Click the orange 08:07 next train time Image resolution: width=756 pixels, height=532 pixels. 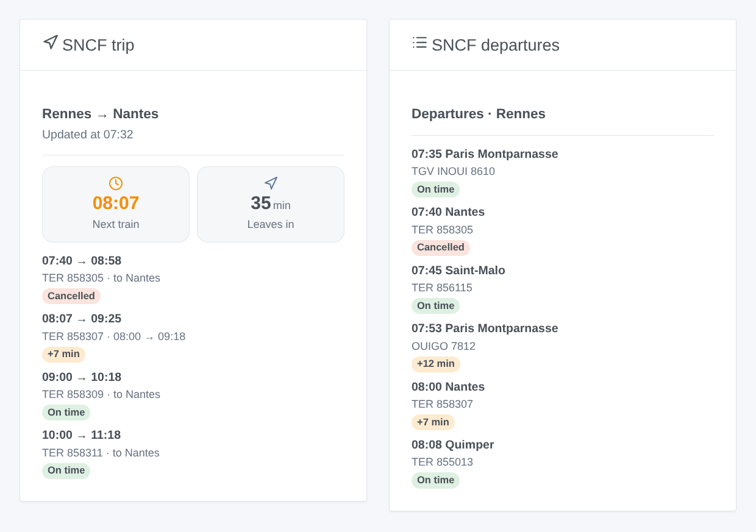pyautogui.click(x=116, y=203)
